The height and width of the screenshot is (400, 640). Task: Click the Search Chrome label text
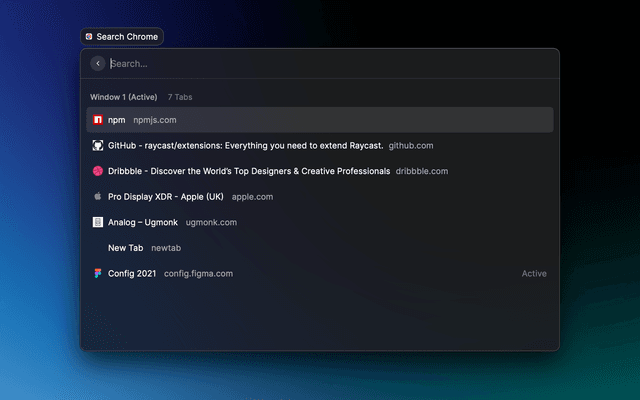tap(127, 37)
